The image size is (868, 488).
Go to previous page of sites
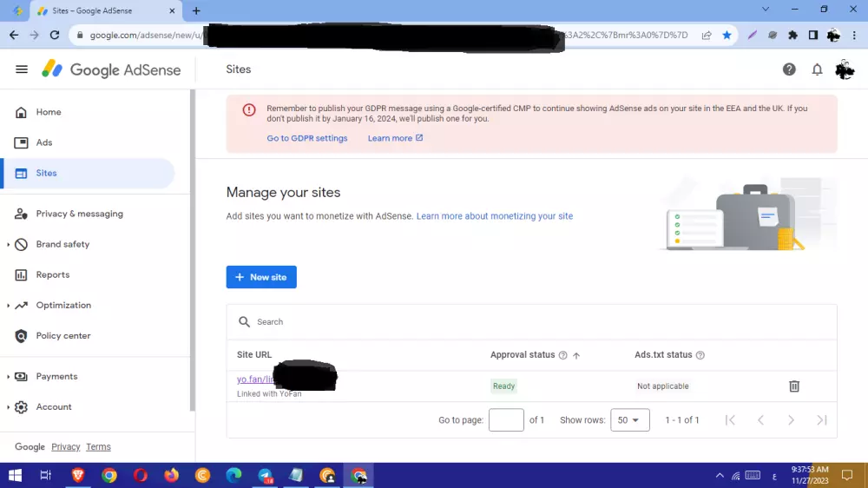coord(760,420)
